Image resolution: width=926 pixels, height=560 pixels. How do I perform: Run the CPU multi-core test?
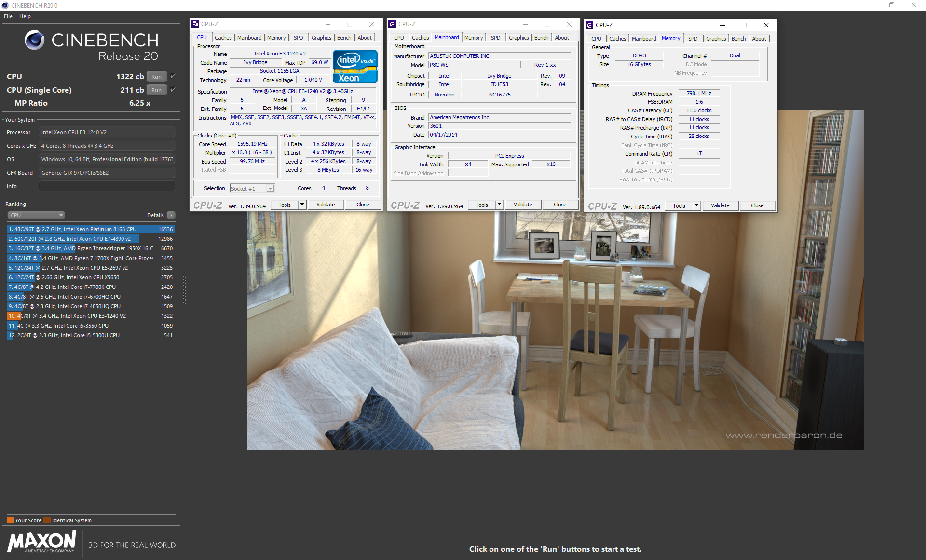pos(156,76)
